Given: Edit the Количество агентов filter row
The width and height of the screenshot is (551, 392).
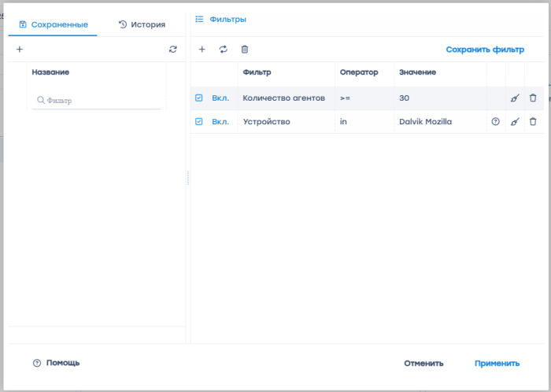Looking at the screenshot, I should [515, 98].
